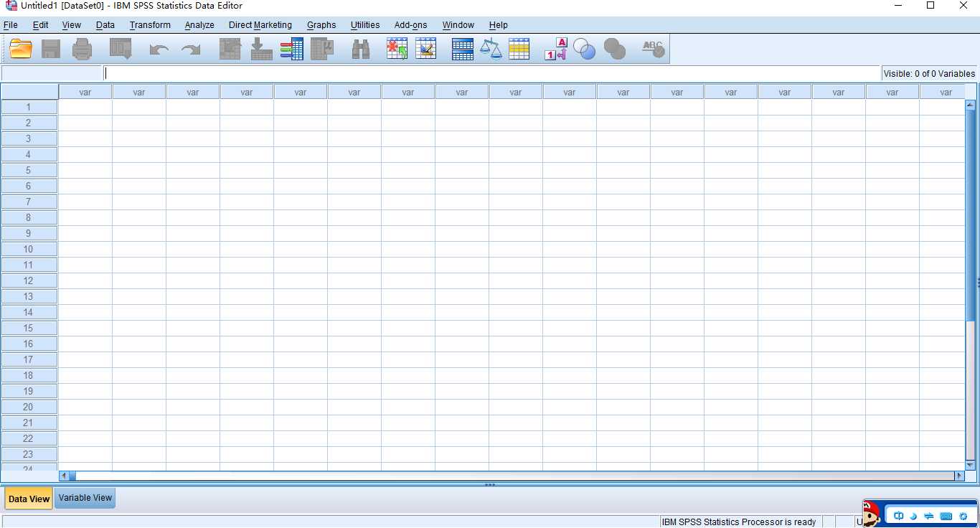Open the File menu
This screenshot has width=980, height=528.
point(11,24)
